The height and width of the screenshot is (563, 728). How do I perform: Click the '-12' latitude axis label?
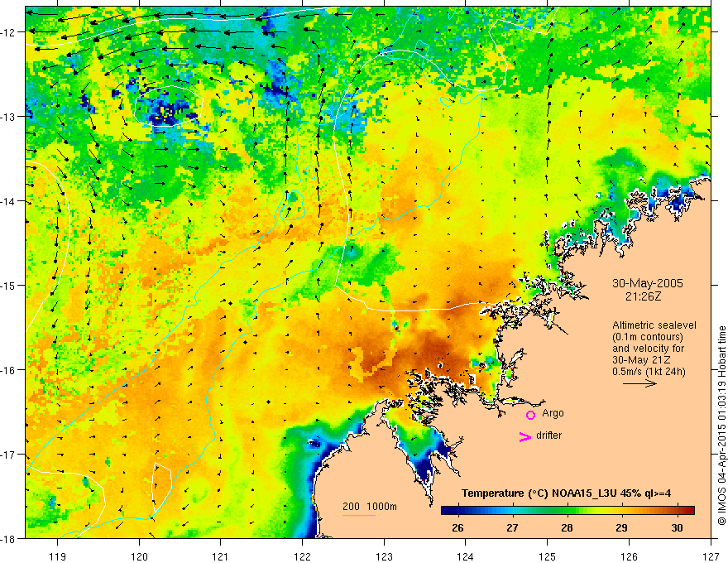click(x=8, y=32)
